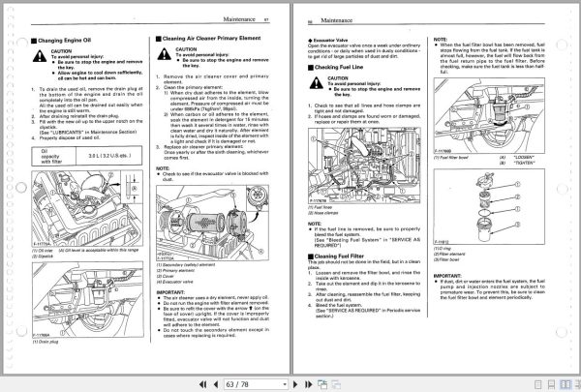Click the 'Changing Engine Oil' heading

64,40
